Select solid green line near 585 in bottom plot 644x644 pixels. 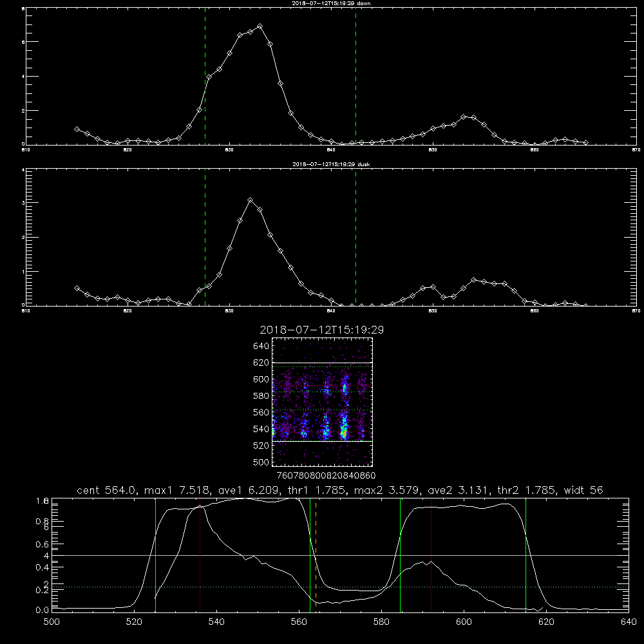click(x=400, y=555)
